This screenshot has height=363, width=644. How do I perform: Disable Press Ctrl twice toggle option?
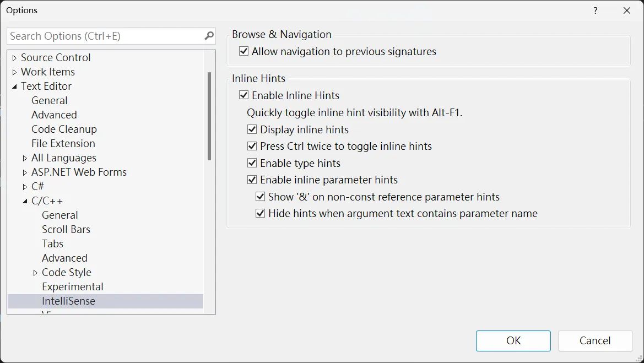click(252, 147)
